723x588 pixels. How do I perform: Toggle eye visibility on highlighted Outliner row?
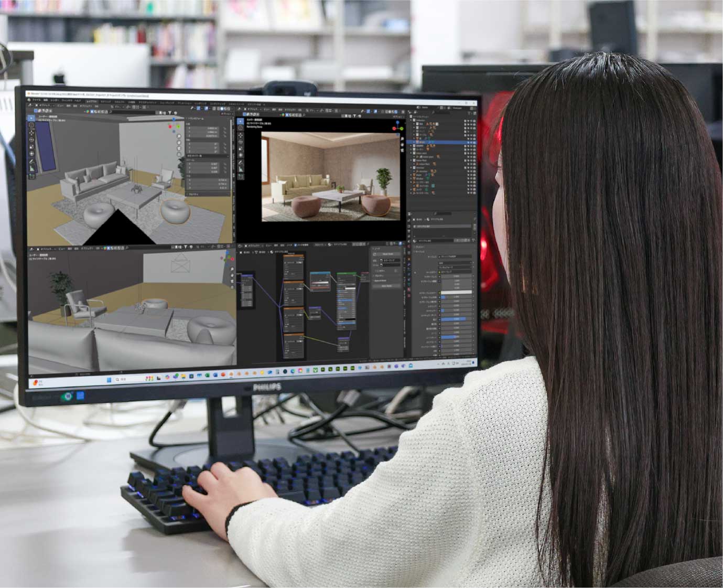click(x=471, y=142)
